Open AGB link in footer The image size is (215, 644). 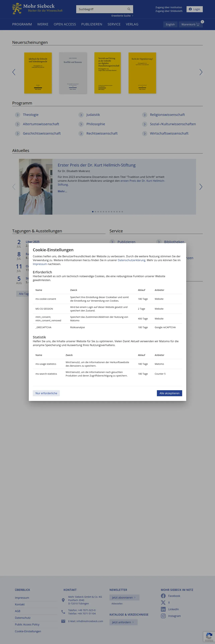(x=18, y=611)
